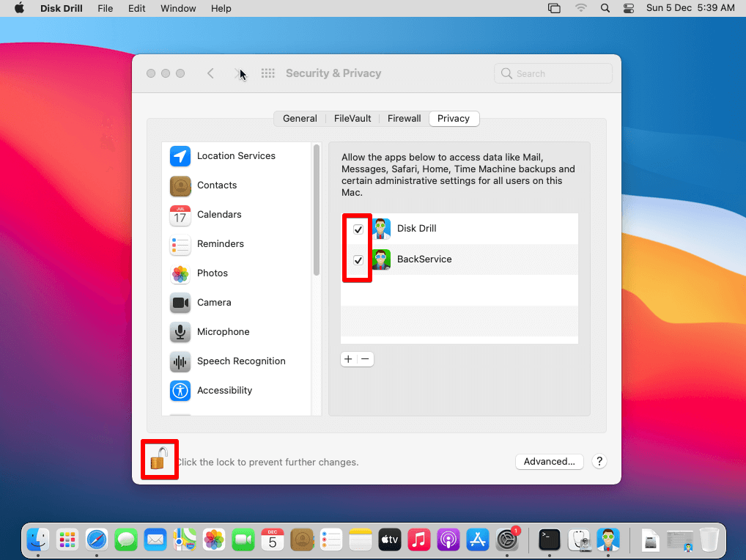Open Control Center in menu bar

pyautogui.click(x=629, y=8)
